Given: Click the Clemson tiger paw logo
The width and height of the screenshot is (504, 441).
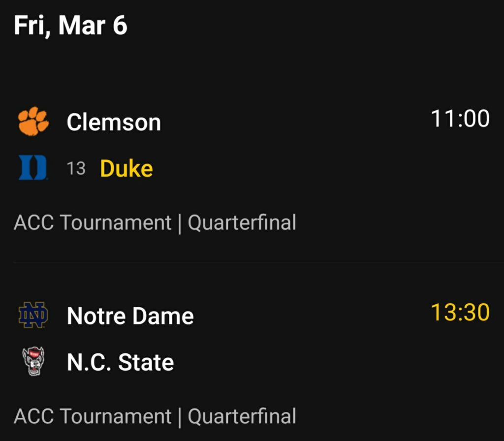Looking at the screenshot, I should pyautogui.click(x=33, y=122).
